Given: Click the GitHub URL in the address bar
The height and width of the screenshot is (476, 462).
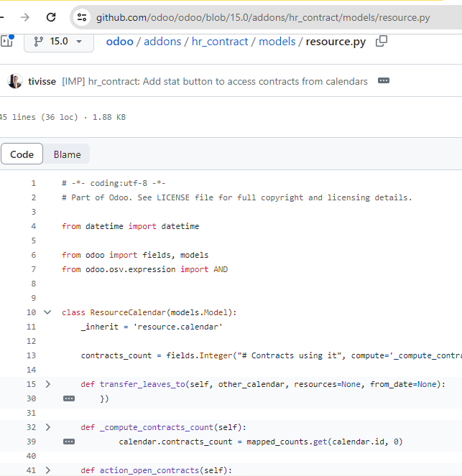Looking at the screenshot, I should pos(263,18).
